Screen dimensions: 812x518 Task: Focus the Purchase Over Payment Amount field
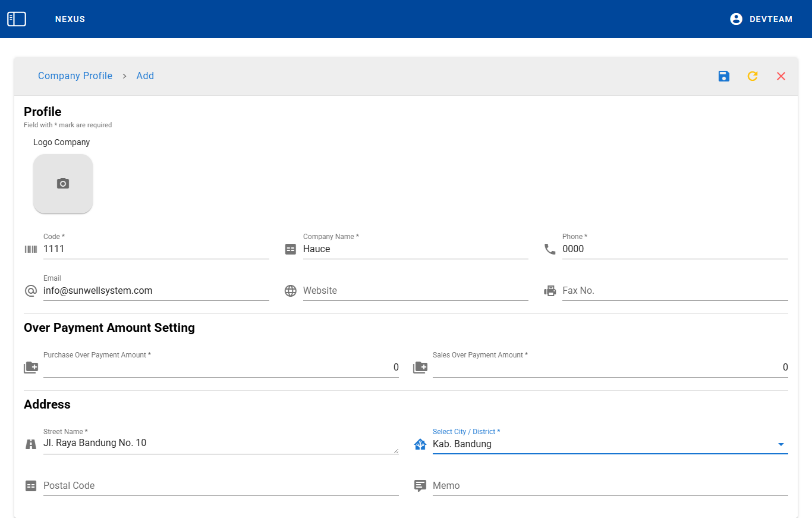point(221,368)
